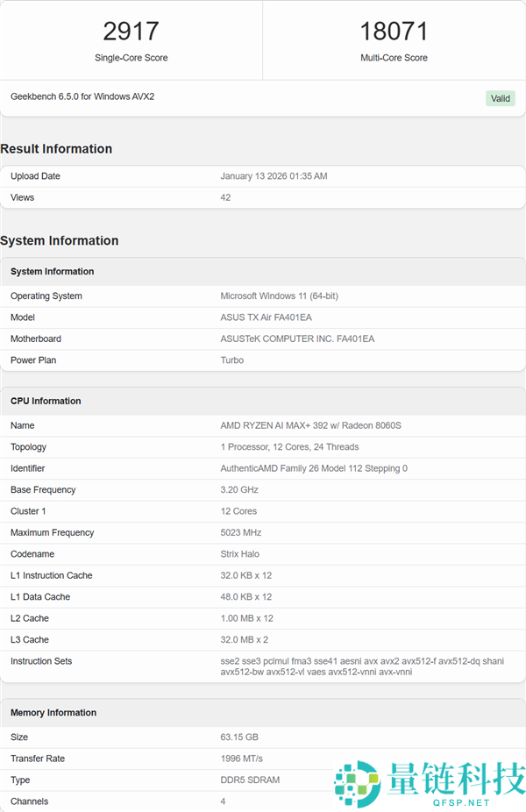This screenshot has height=812, width=526.
Task: Click the Turbo power plan value
Action: click(232, 360)
